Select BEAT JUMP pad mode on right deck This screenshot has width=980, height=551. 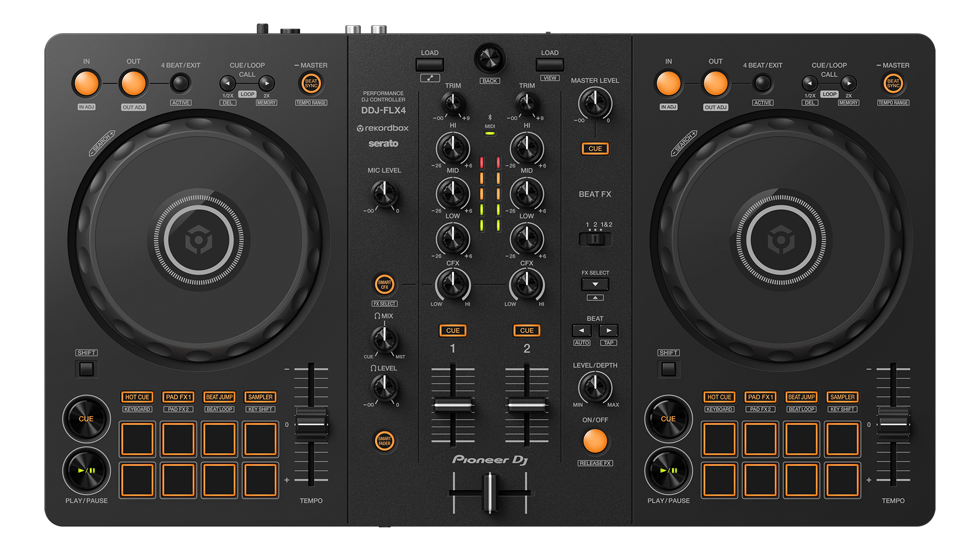point(802,397)
